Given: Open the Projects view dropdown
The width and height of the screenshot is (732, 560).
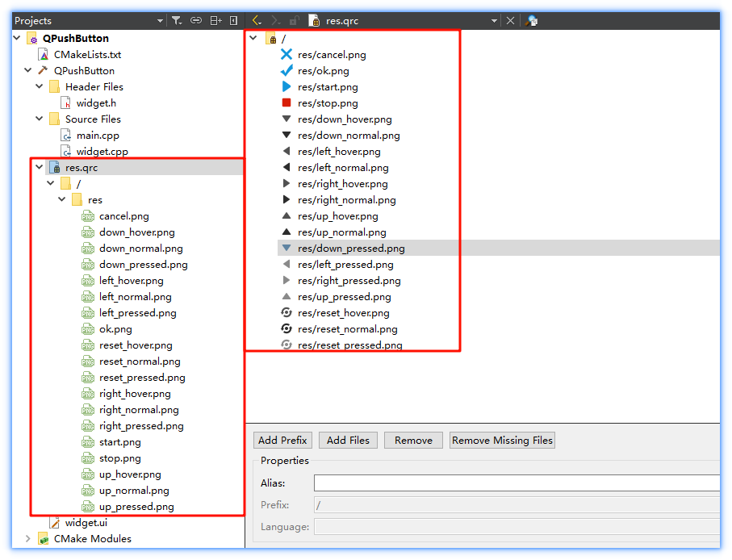Looking at the screenshot, I should pos(160,21).
